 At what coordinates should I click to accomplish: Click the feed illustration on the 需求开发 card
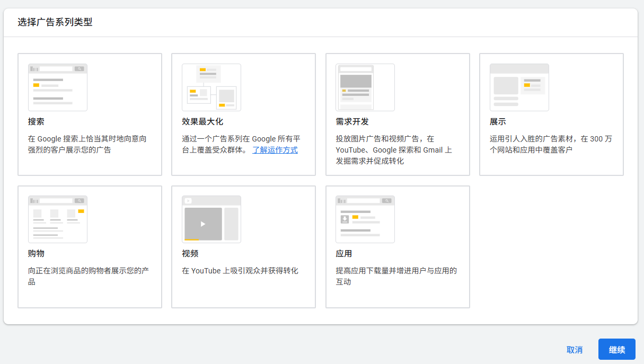tap(365, 87)
